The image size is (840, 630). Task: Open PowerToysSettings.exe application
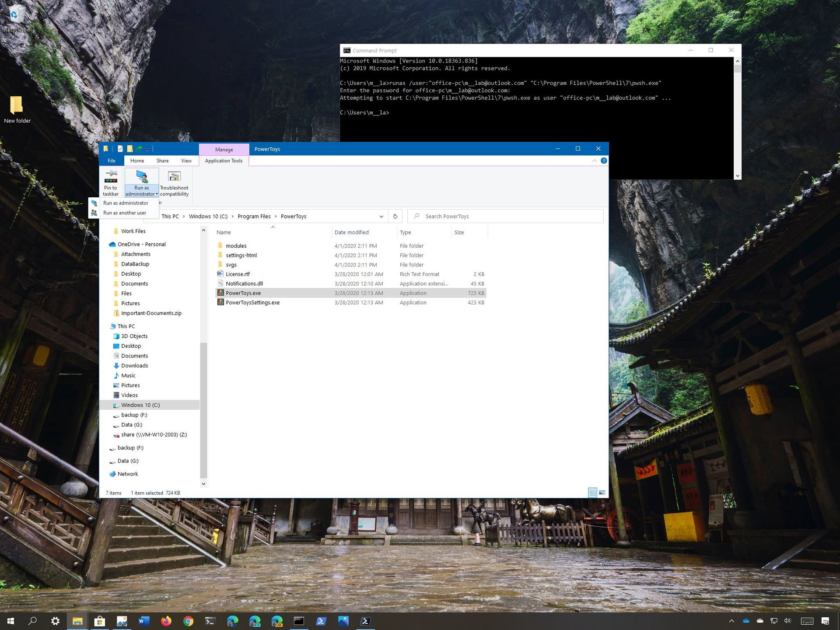click(x=252, y=302)
